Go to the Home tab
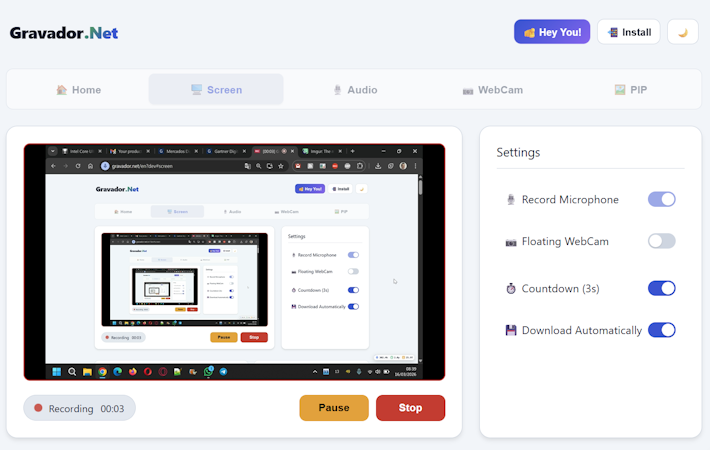The width and height of the screenshot is (710, 450). click(78, 90)
